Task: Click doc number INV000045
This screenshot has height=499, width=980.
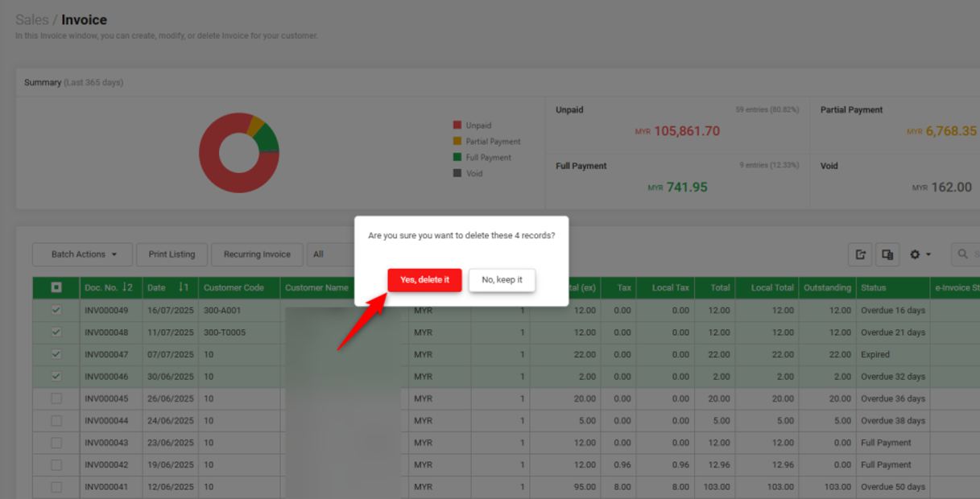Action: 106,398
